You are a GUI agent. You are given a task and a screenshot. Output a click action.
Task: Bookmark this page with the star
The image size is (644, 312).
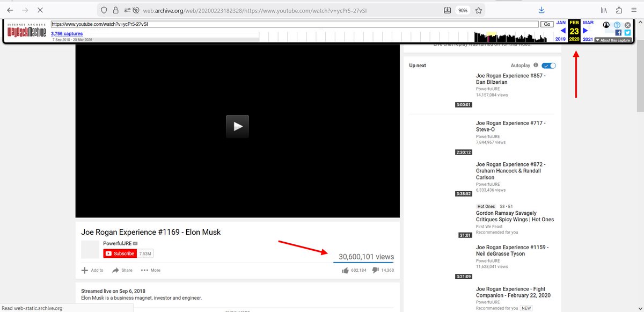coord(478,10)
